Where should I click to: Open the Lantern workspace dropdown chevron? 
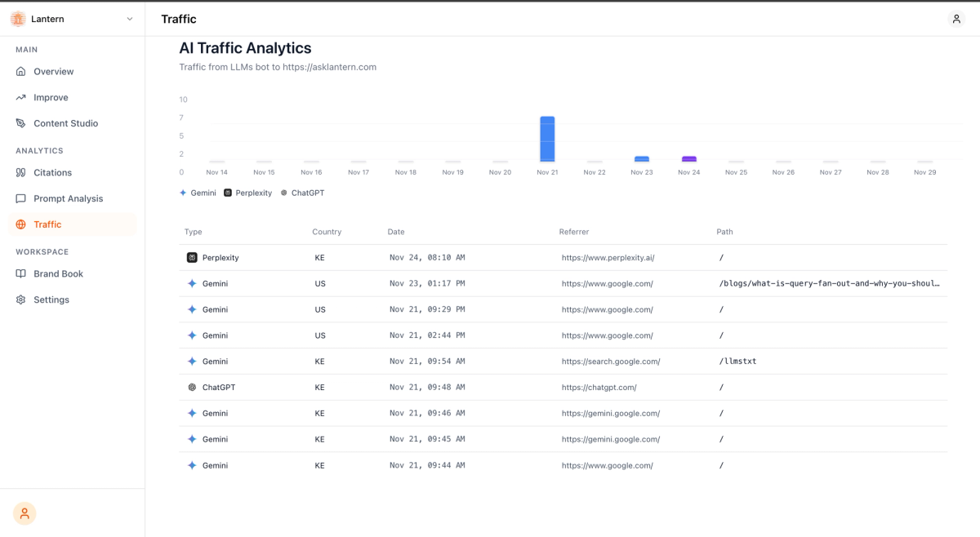click(129, 19)
